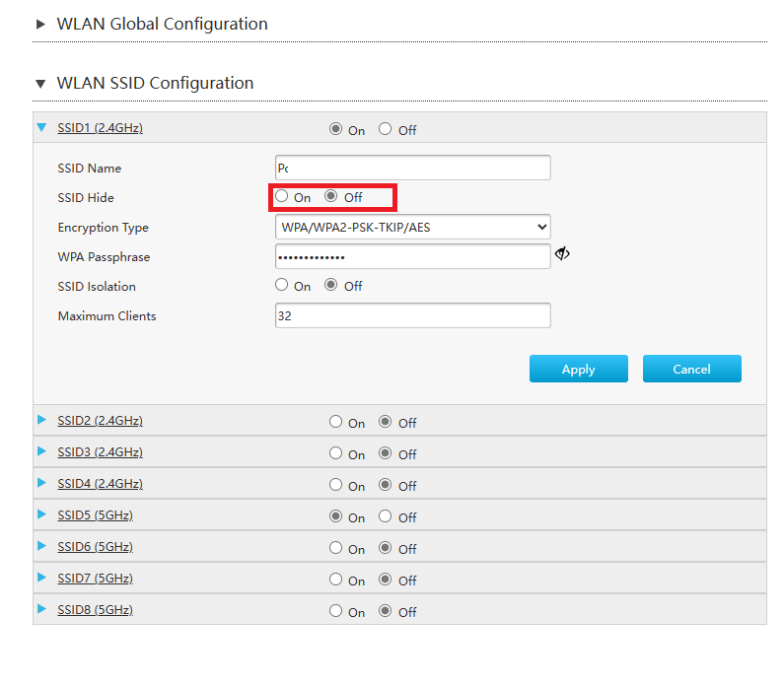Show the WPA passphrase with the eye icon
784x684 pixels.
coord(562,254)
